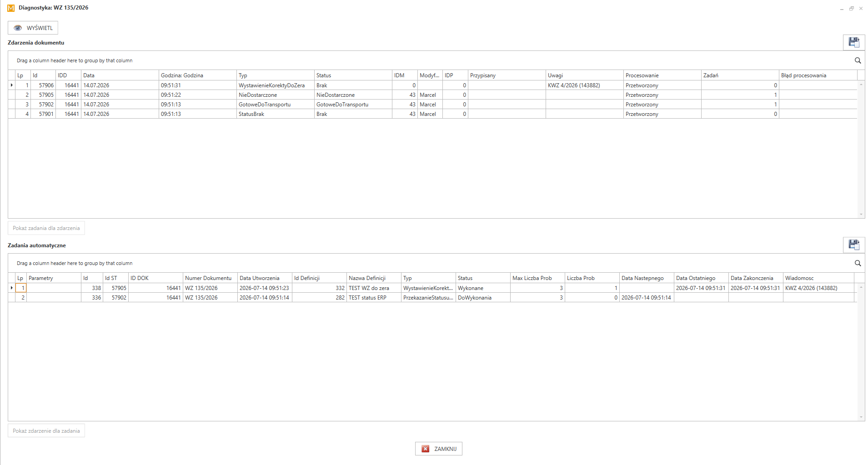Sort events by the Godzina column header
The image size is (868, 465).
coord(197,75)
